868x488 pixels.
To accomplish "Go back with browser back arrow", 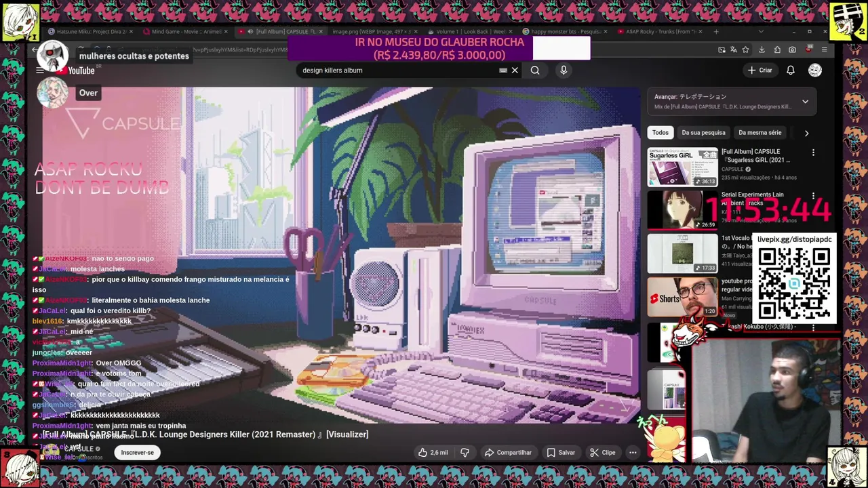I will [x=35, y=49].
